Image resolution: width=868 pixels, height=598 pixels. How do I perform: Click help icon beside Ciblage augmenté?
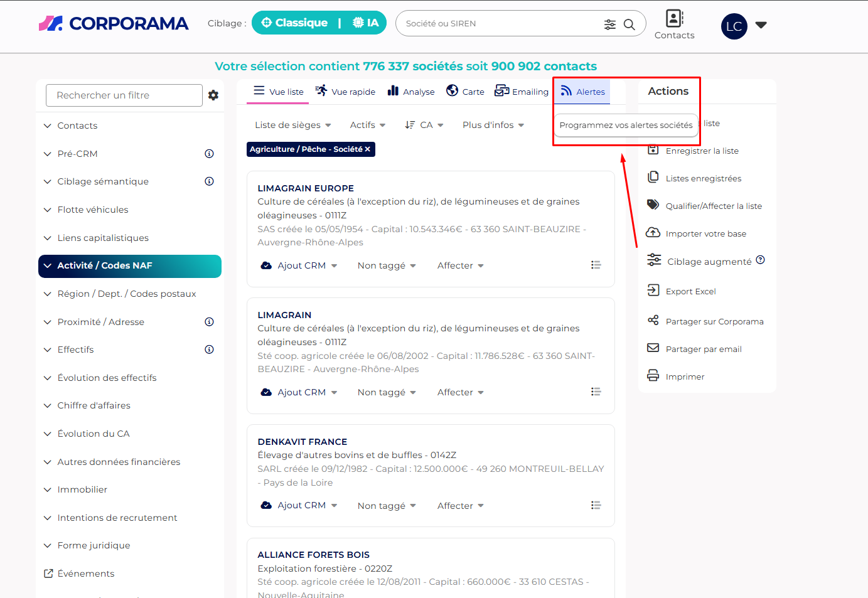760,260
